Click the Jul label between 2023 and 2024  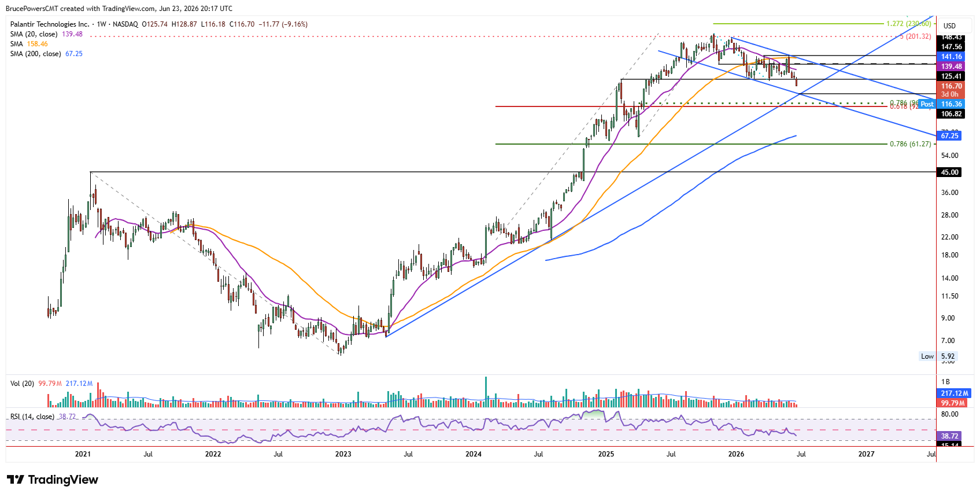point(408,454)
